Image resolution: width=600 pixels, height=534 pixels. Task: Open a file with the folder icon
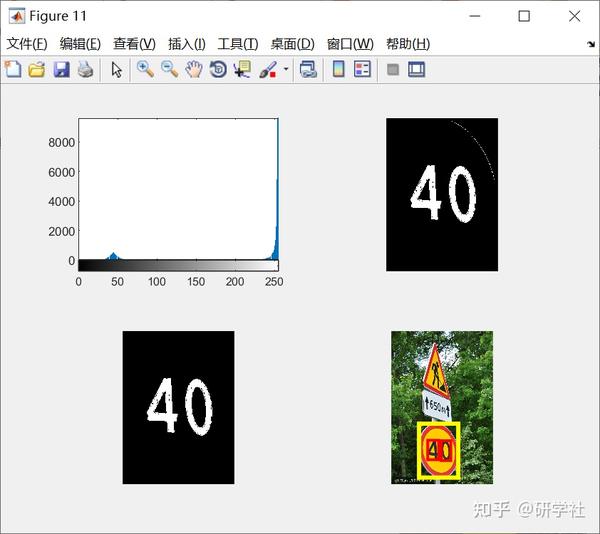pos(37,70)
